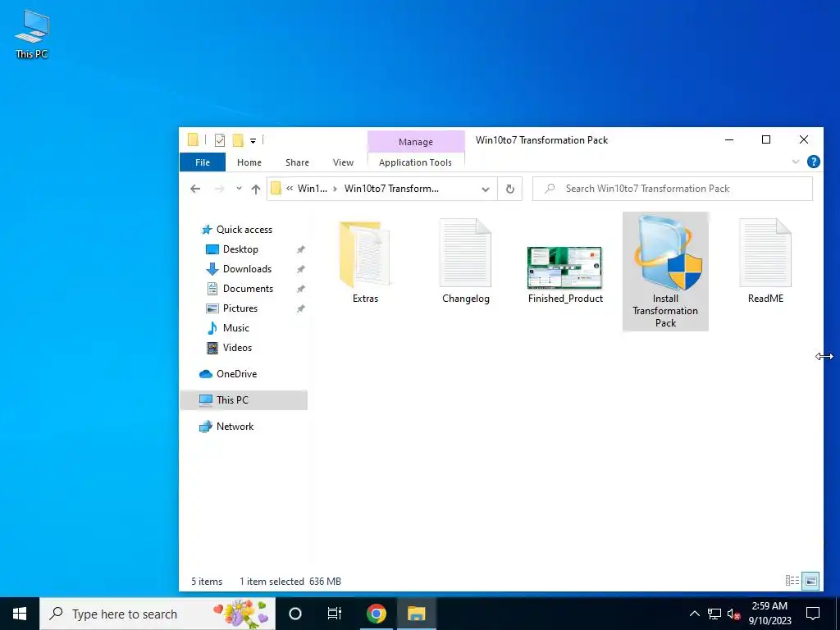The height and width of the screenshot is (630, 840).
Task: Click the pin icon beside Documents
Action: 300,290
